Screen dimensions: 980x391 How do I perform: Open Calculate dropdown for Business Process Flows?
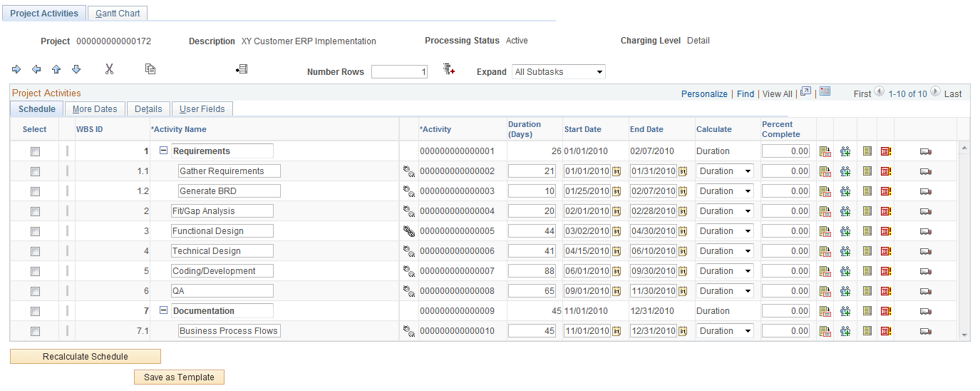(x=726, y=331)
